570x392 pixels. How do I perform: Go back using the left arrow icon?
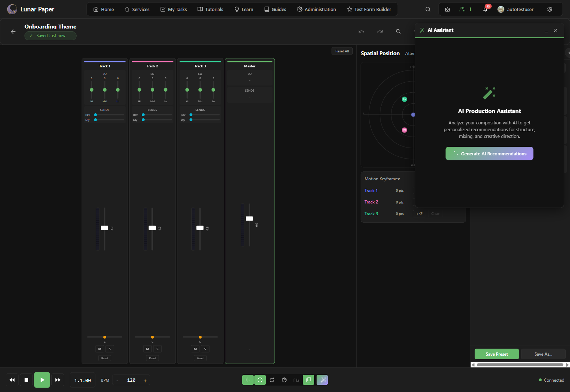(x=13, y=32)
